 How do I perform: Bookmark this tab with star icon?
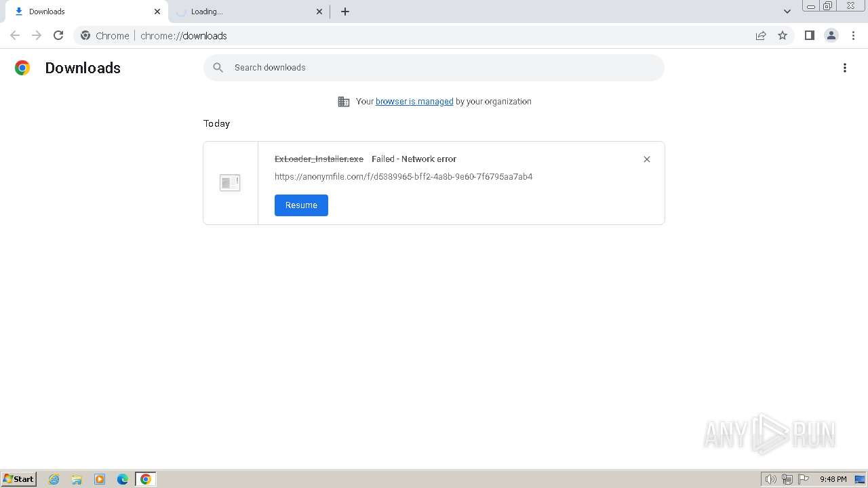pos(783,35)
